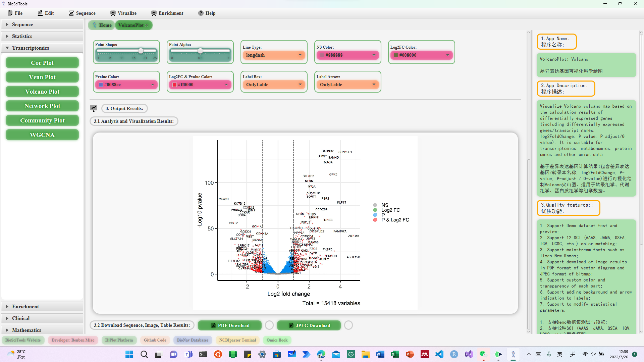This screenshot has height=362, width=644.
Task: Open Mail app from the taskbar
Action: [336, 354]
